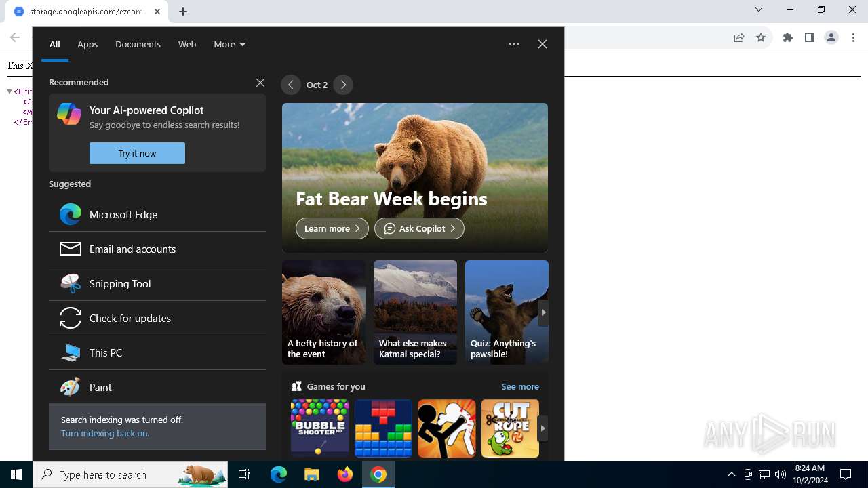The height and width of the screenshot is (488, 868).
Task: Open Cut the Rope game tile
Action: tap(510, 428)
